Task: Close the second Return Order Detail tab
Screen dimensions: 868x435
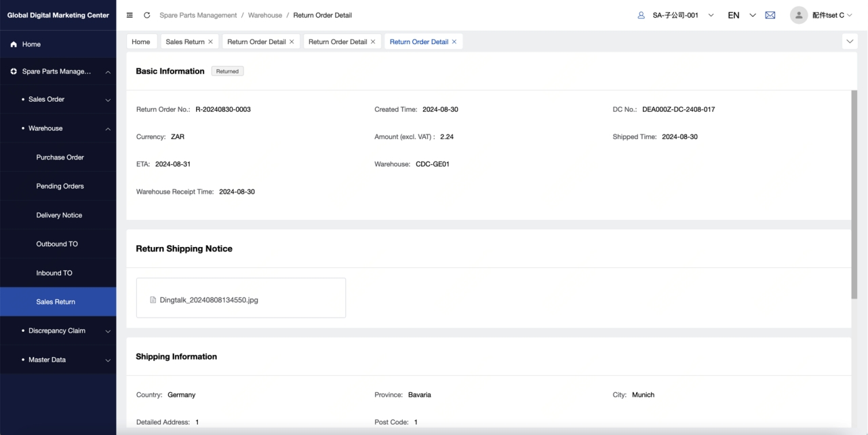Action: [x=373, y=41]
